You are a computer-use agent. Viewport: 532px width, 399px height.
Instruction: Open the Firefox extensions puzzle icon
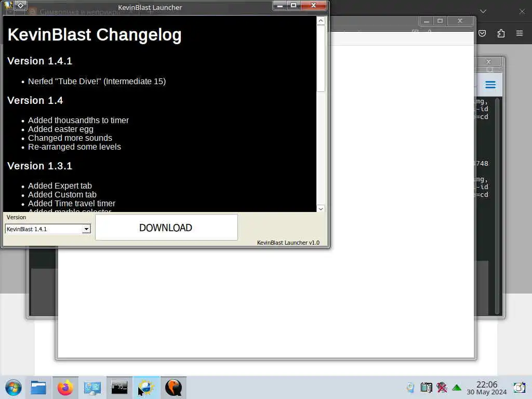pyautogui.click(x=501, y=33)
